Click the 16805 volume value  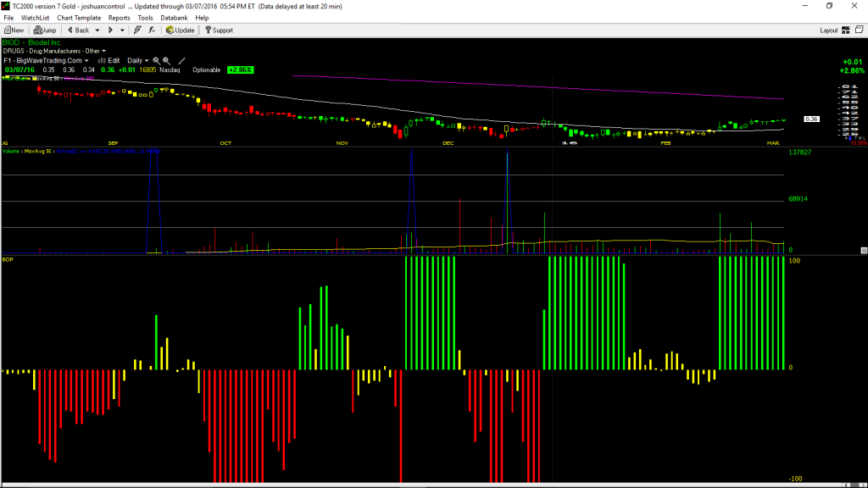pos(147,70)
